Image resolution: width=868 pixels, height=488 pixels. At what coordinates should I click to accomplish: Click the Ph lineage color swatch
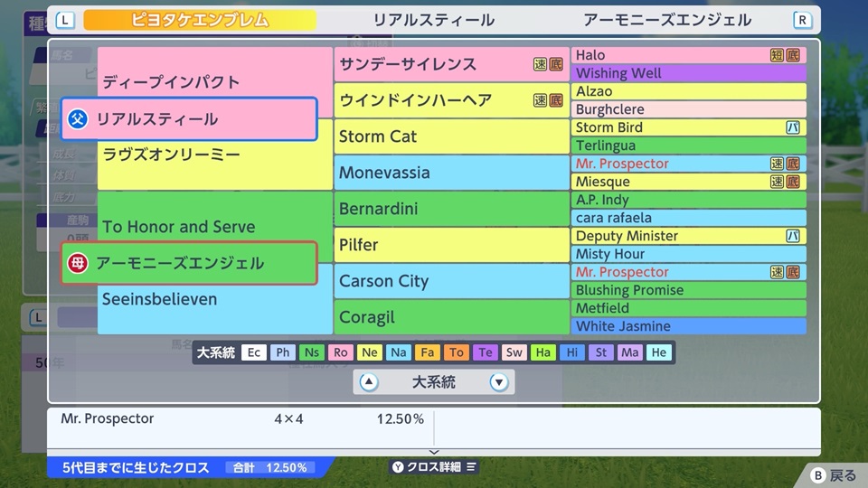pyautogui.click(x=283, y=352)
